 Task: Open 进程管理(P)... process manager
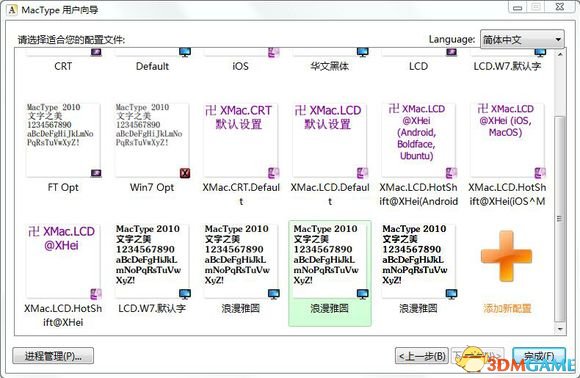click(x=53, y=356)
